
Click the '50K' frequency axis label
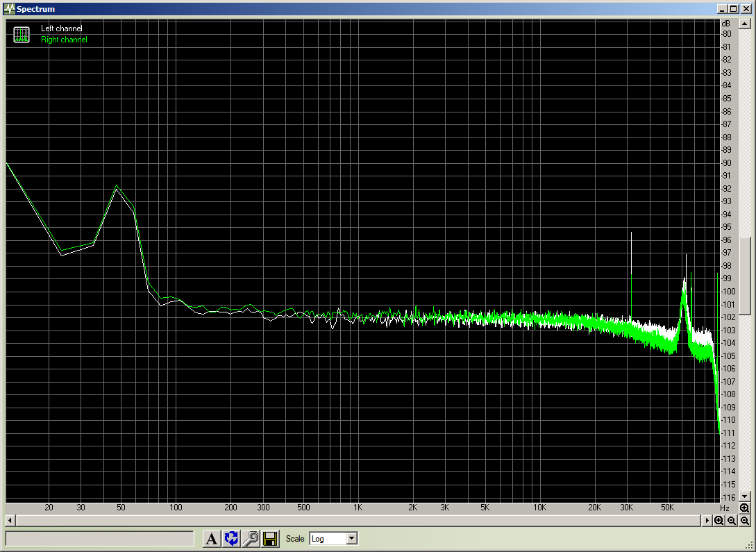(x=667, y=508)
